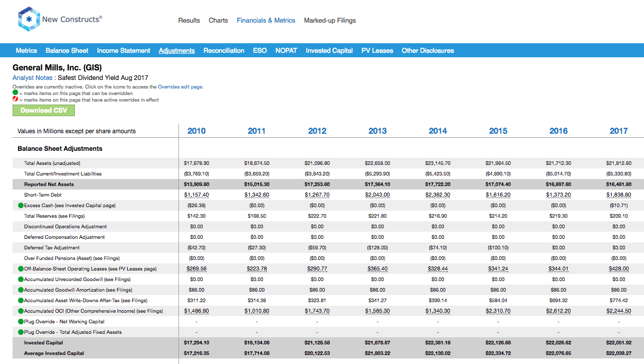The height and width of the screenshot is (364, 644).
Task: Click override icon for Accumulated Asset Write-Downs
Action: [x=21, y=301]
